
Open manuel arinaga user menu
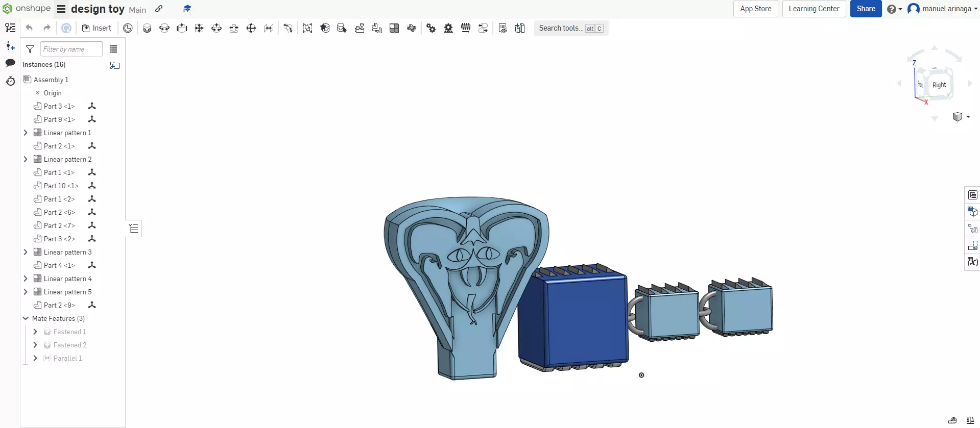pos(942,9)
